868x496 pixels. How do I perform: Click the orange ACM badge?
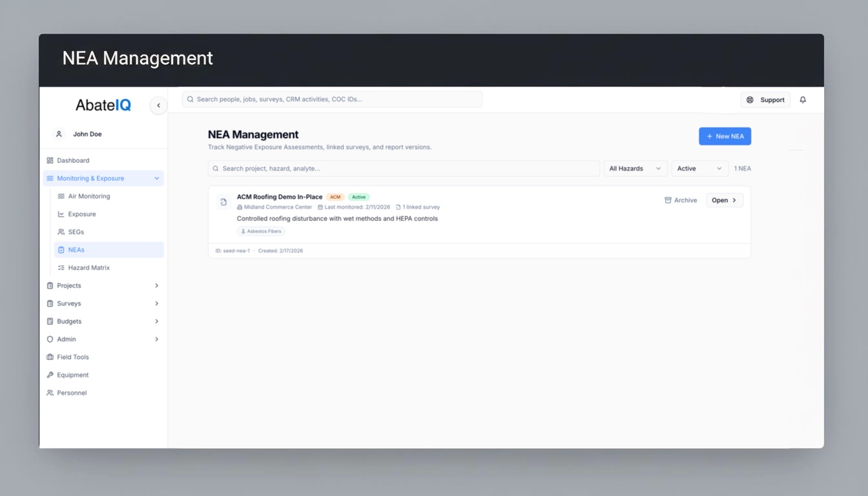point(335,197)
